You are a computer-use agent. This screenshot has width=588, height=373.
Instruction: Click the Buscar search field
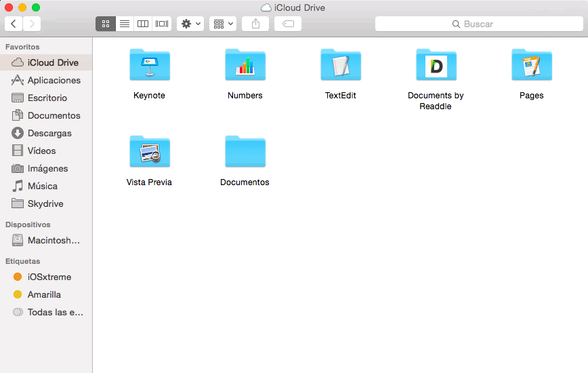click(479, 24)
